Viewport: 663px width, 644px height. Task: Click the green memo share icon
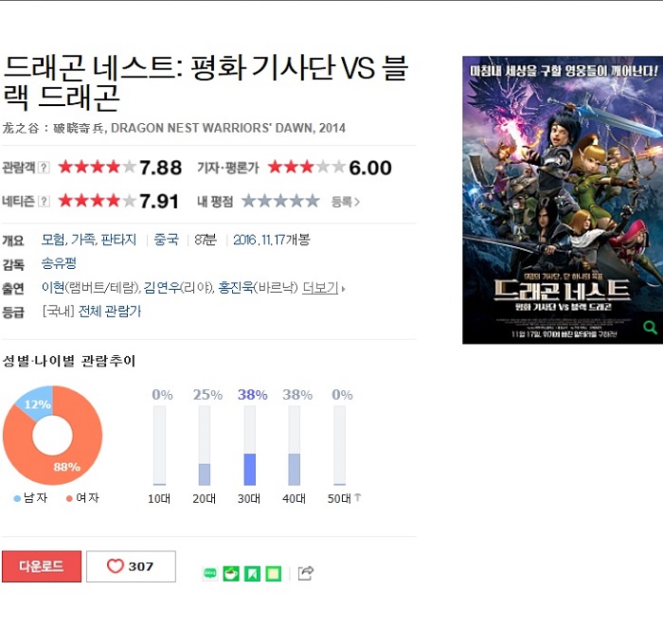(x=273, y=573)
